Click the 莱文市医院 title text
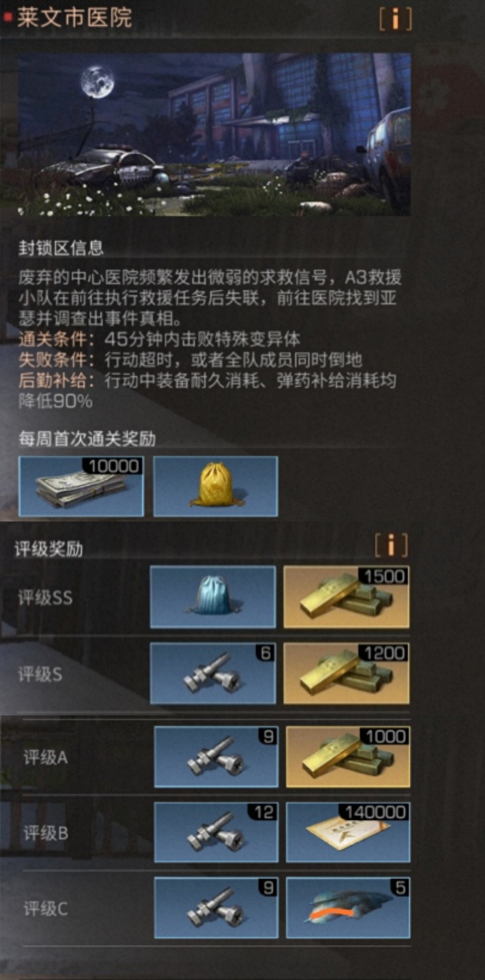The image size is (485, 980). pos(74,18)
